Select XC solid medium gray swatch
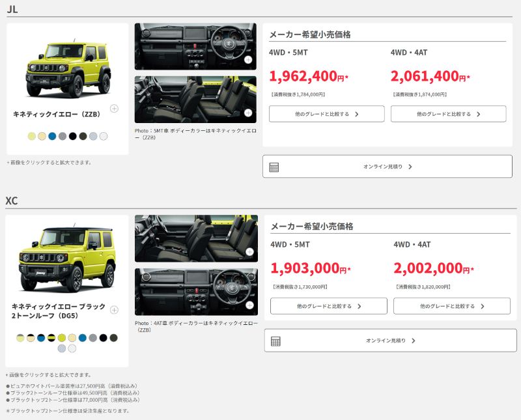This screenshot has width=521, height=420. [92, 338]
